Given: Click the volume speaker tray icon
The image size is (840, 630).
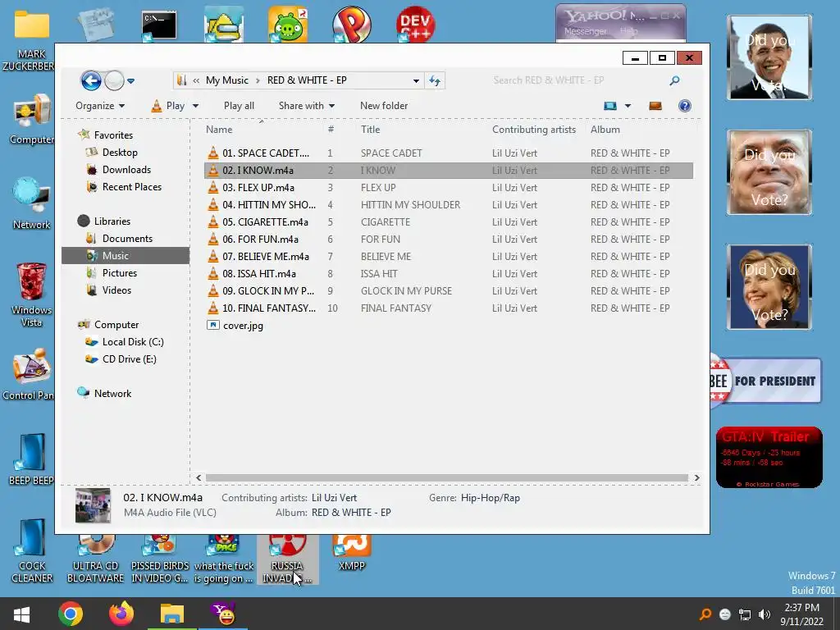Looking at the screenshot, I should coord(765,614).
